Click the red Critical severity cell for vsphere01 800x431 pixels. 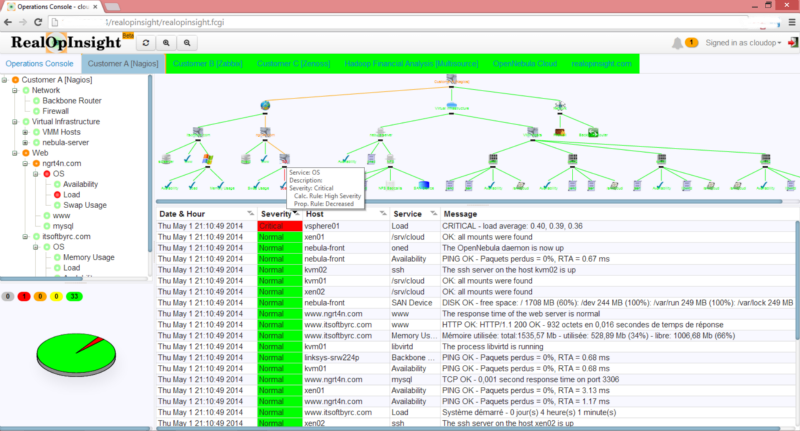[x=280, y=226]
